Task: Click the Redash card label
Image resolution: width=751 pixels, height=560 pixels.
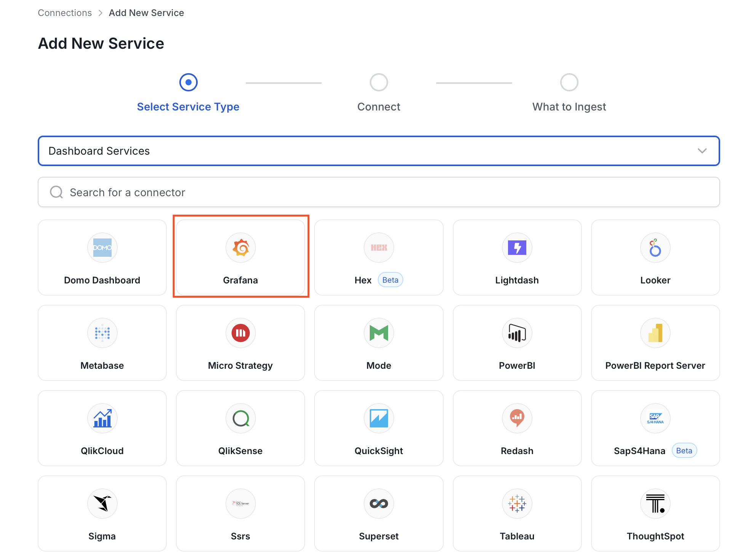Action: click(x=517, y=451)
